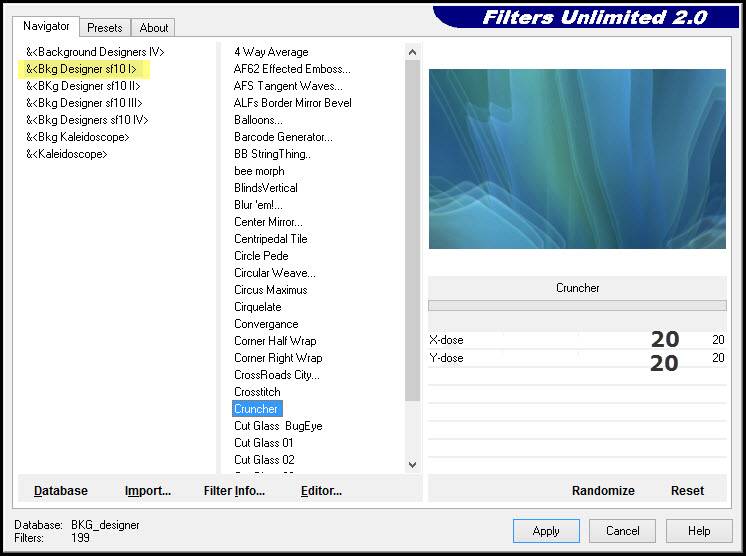The height and width of the screenshot is (556, 746).
Task: Click the progress bar under Cruncher
Action: (x=577, y=305)
